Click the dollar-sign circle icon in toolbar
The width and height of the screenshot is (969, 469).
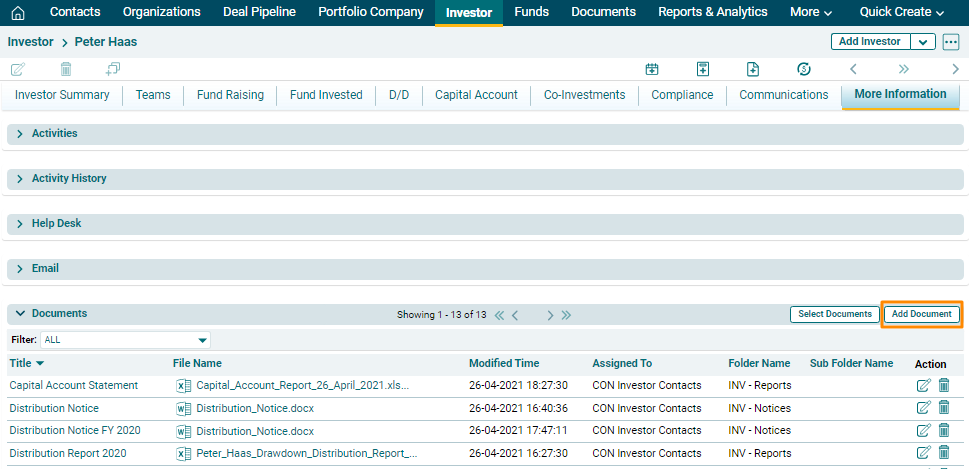pyautogui.click(x=804, y=69)
